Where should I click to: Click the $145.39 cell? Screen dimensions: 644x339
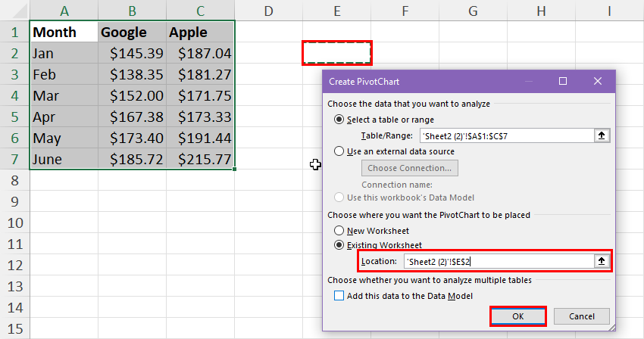coord(133,53)
